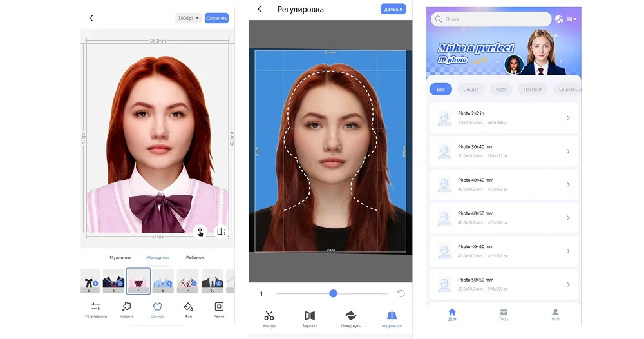Click the 'Photo 30×40 mm' title text
This screenshot has height=339, width=644.
point(476,147)
